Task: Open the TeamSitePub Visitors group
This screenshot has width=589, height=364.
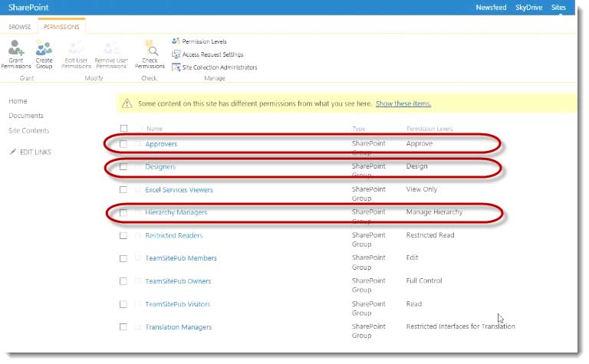Action: pyautogui.click(x=178, y=304)
